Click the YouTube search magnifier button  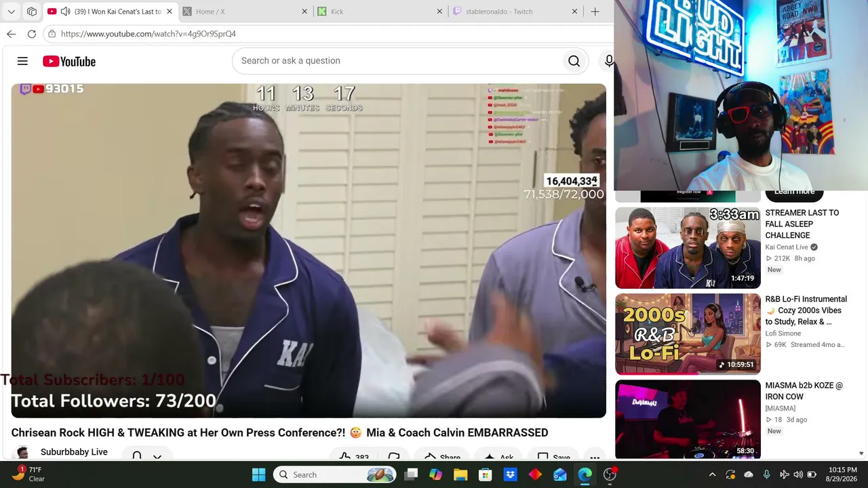click(x=574, y=61)
